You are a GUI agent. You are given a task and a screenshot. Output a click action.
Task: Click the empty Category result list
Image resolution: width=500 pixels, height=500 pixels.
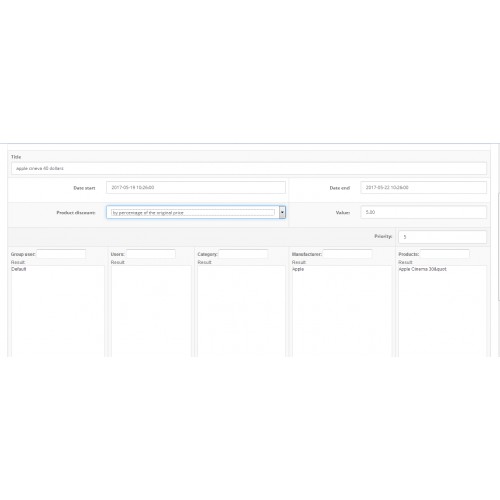[x=241, y=311]
